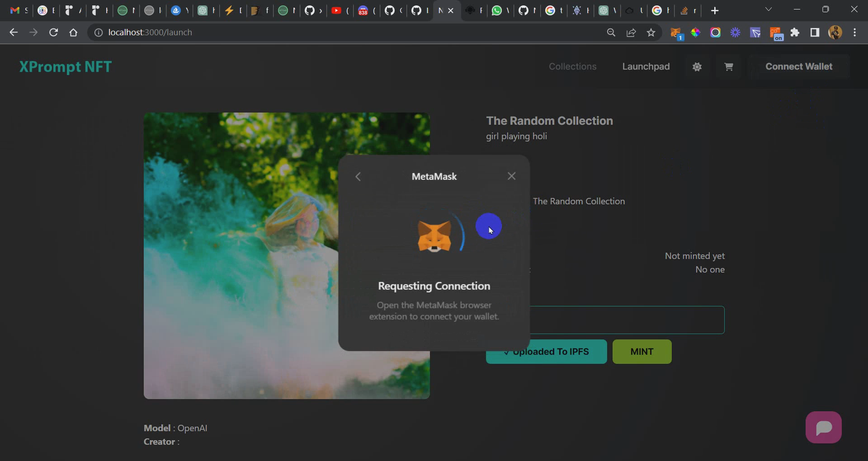Select 'The Random Collection' heading
The image size is (868, 461).
pos(549,121)
